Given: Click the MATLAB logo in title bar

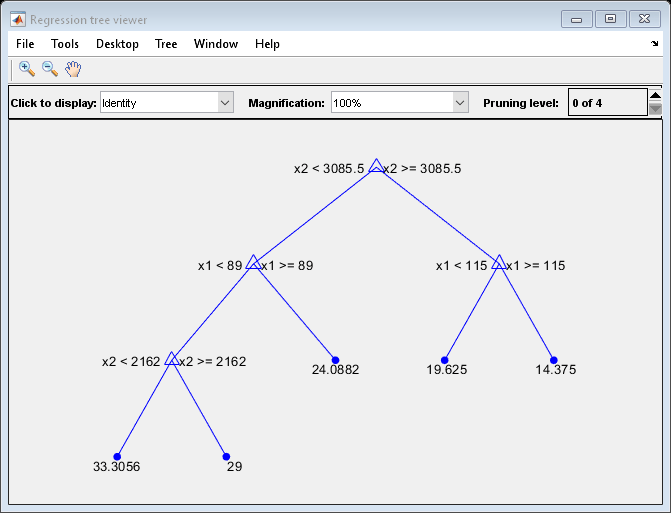Looking at the screenshot, I should tap(18, 19).
